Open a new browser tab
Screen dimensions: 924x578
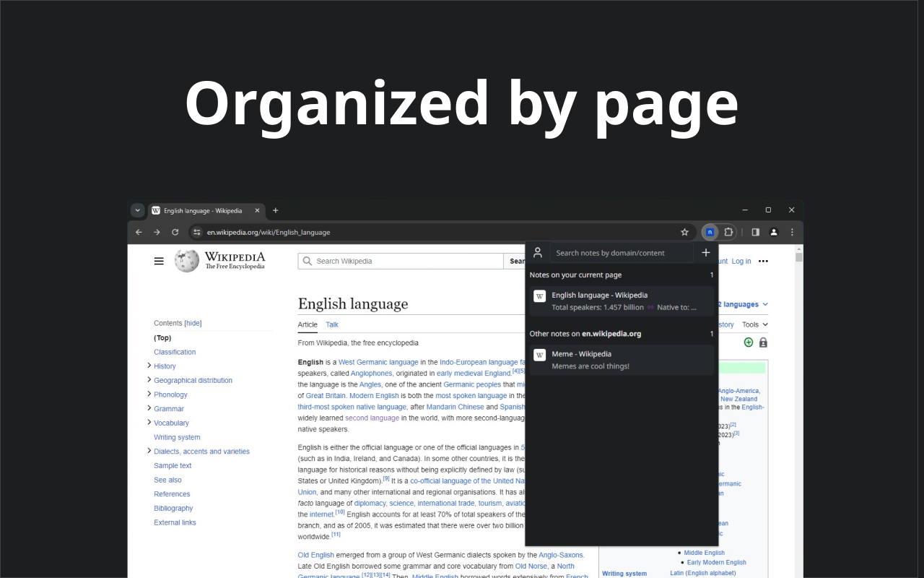click(x=275, y=210)
